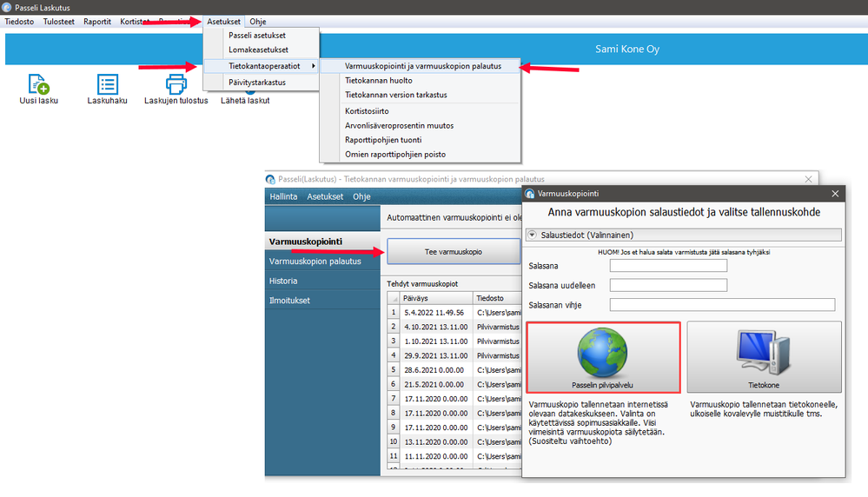868x497 pixels.
Task: Sort by Päiväys column header
Action: [x=435, y=298]
